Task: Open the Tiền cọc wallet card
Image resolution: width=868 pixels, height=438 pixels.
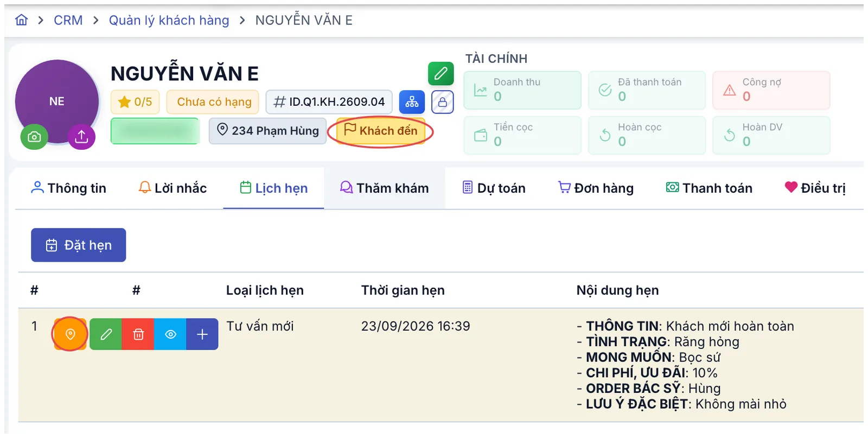Action: click(x=522, y=135)
